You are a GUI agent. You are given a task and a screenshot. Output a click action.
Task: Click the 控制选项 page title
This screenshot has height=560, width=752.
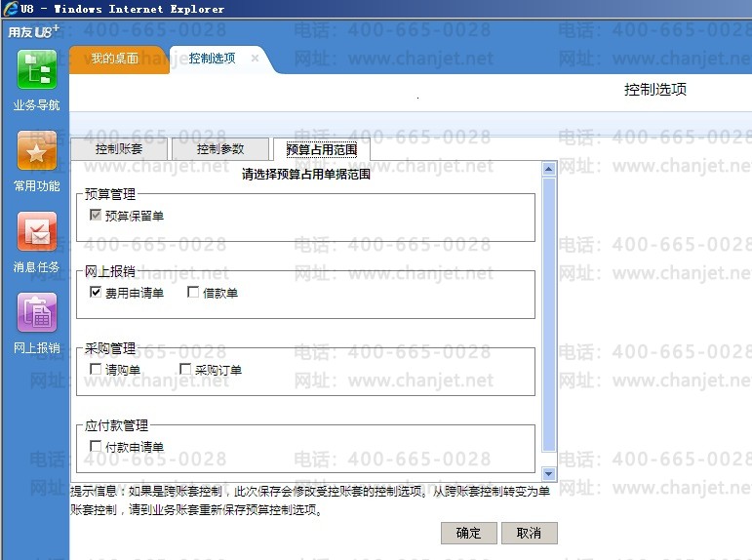(655, 89)
